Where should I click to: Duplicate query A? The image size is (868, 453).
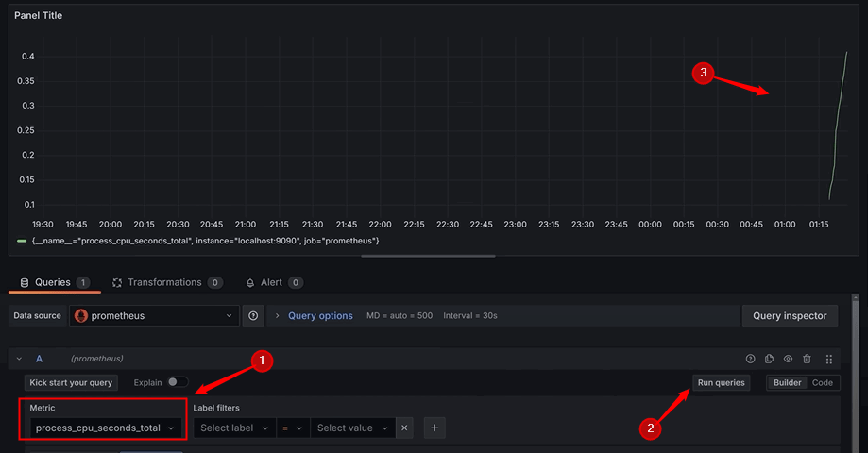769,359
